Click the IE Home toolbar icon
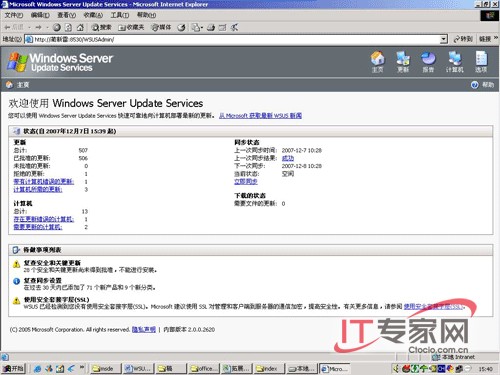The width and height of the screenshot is (500, 375). click(80, 27)
